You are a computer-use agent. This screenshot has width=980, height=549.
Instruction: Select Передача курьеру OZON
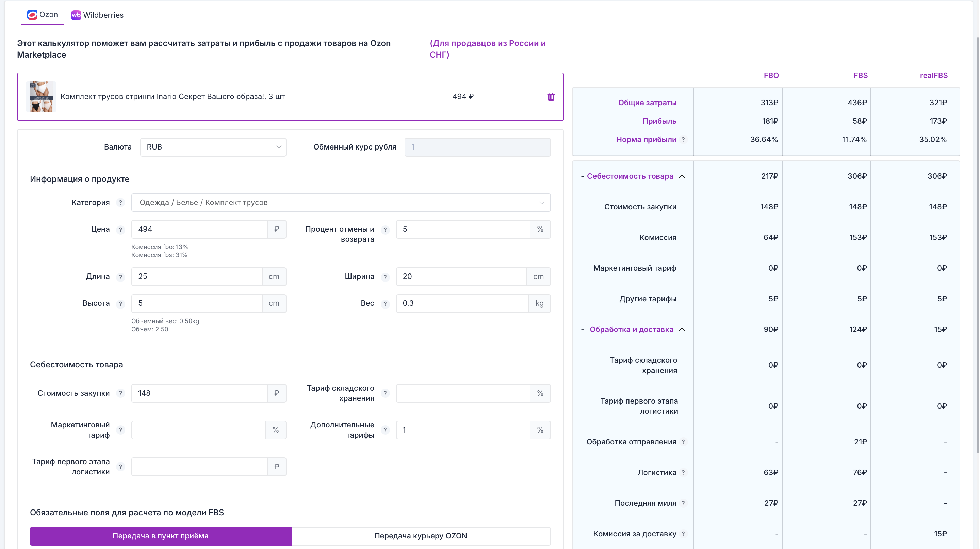point(421,536)
